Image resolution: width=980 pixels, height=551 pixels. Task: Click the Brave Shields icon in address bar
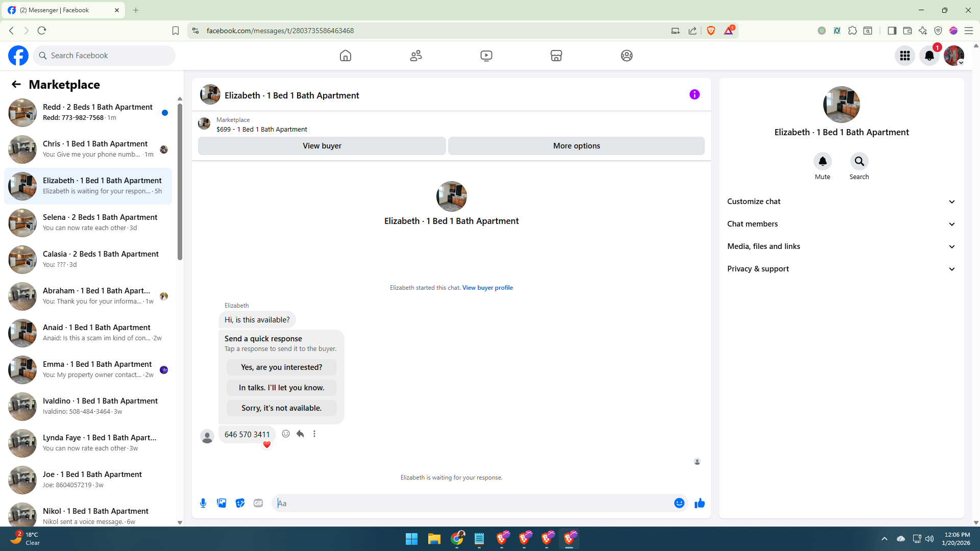pos(711,31)
